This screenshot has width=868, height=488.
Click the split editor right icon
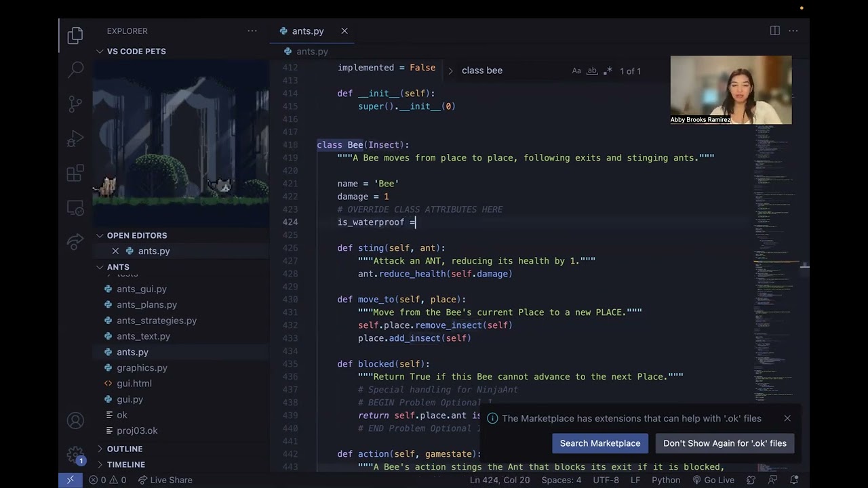pos(775,30)
